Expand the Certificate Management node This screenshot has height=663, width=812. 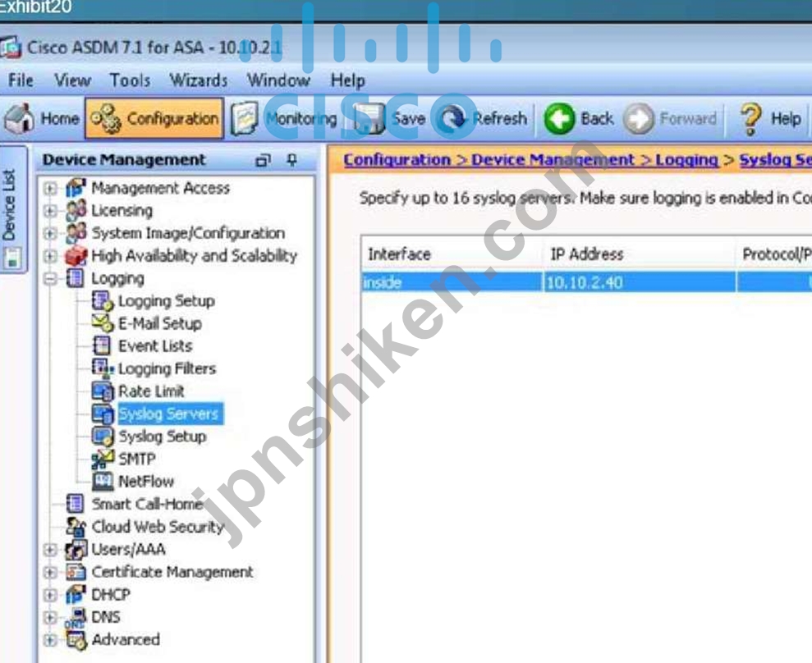coord(50,573)
